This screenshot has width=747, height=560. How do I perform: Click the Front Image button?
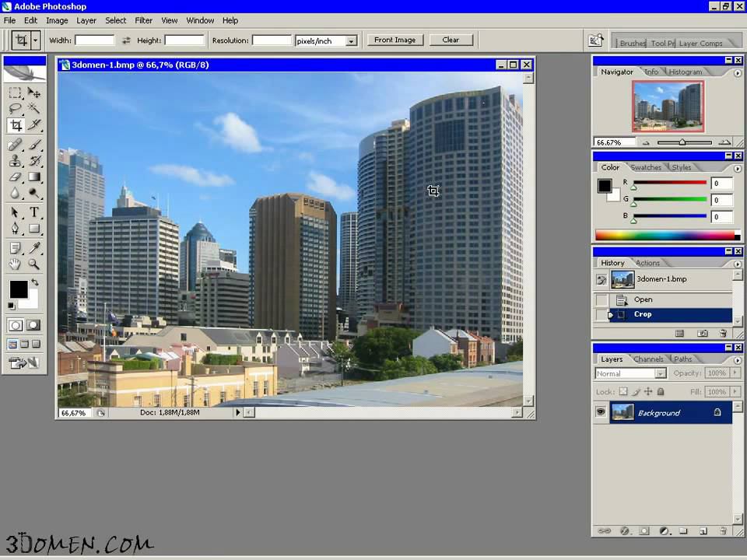(x=395, y=40)
